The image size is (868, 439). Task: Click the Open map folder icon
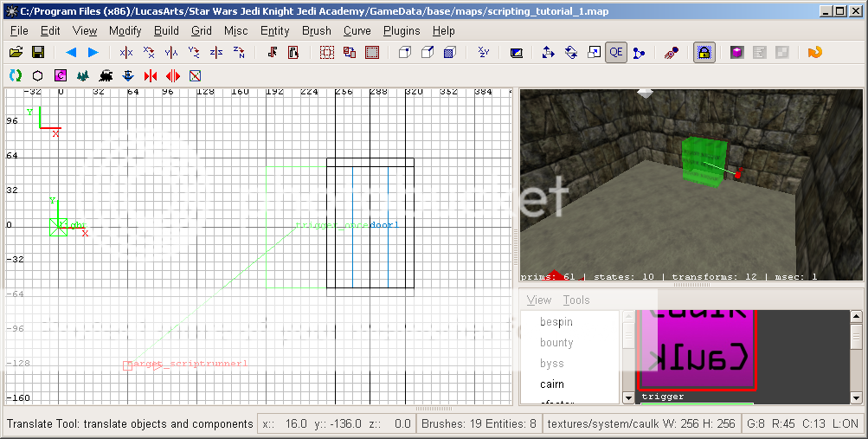pyautogui.click(x=15, y=53)
